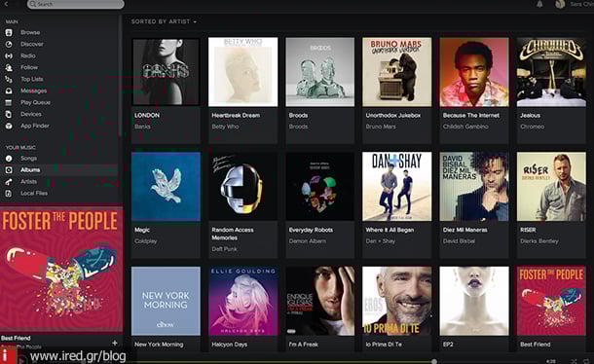The image size is (594, 364).
Task: Open the Magic album cover by Coldplay
Action: click(x=166, y=186)
